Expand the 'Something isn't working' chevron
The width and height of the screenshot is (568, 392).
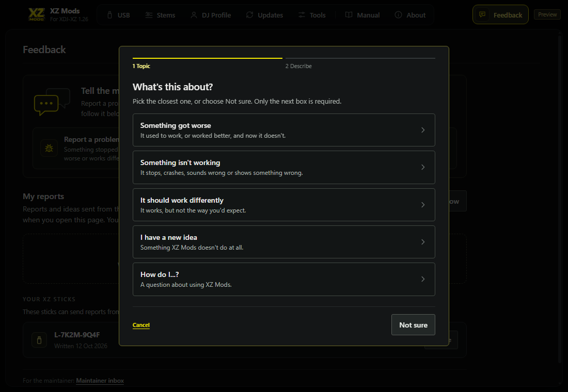pyautogui.click(x=423, y=167)
